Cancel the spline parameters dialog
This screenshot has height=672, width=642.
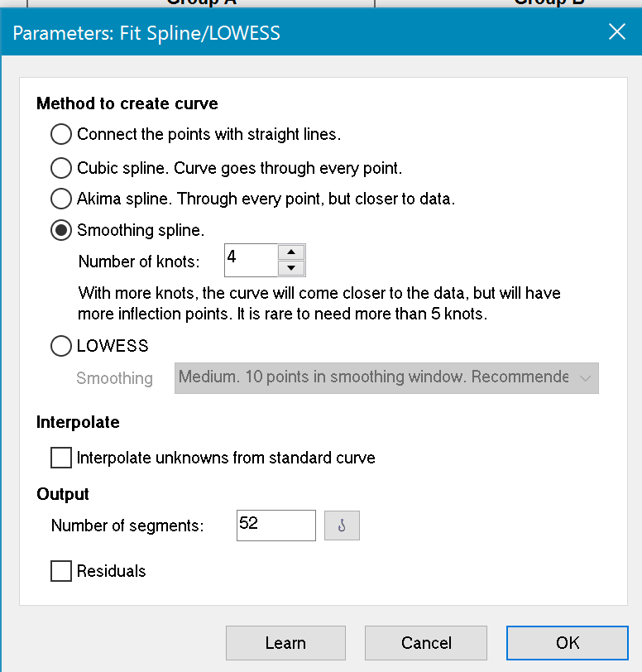click(x=425, y=642)
